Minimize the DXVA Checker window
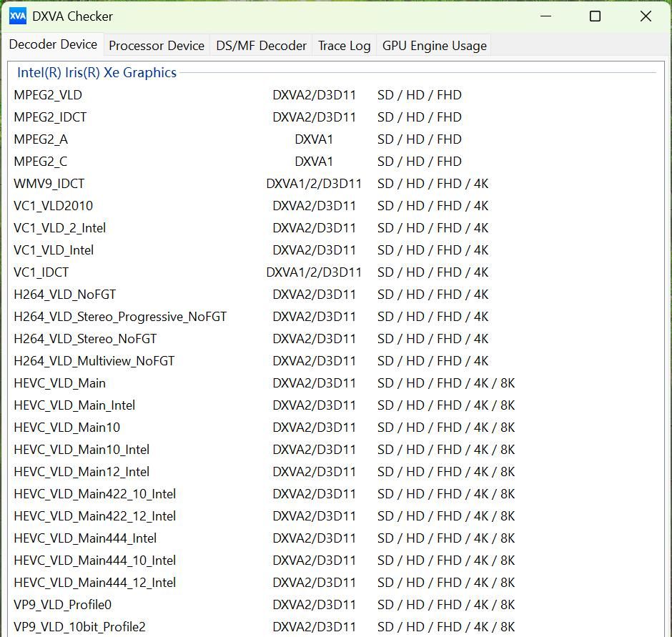This screenshot has width=672, height=637. pos(545,16)
